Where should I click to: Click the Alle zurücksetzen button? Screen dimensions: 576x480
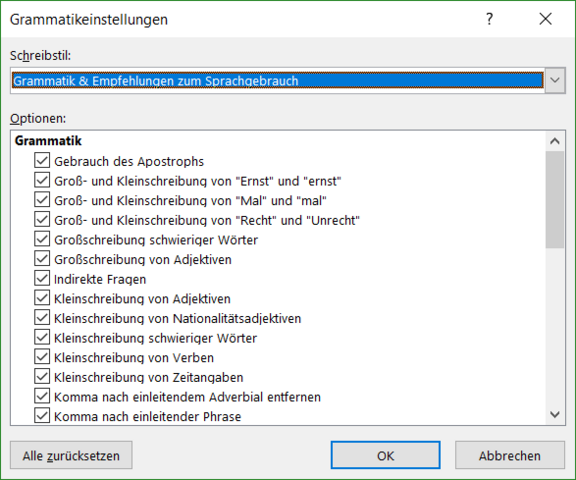click(71, 455)
